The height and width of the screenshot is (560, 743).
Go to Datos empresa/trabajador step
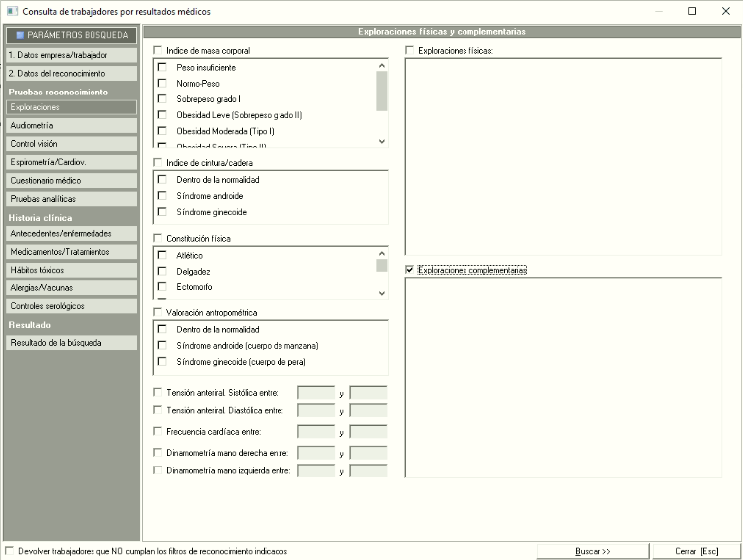(x=70, y=56)
